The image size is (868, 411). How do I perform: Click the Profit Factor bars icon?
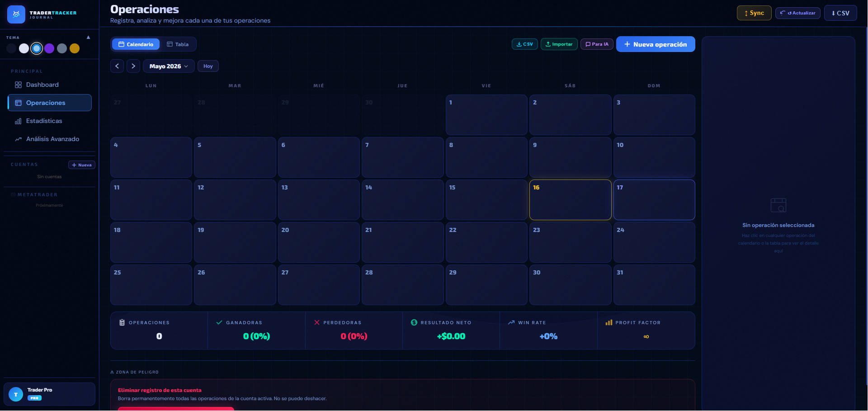[x=609, y=322]
